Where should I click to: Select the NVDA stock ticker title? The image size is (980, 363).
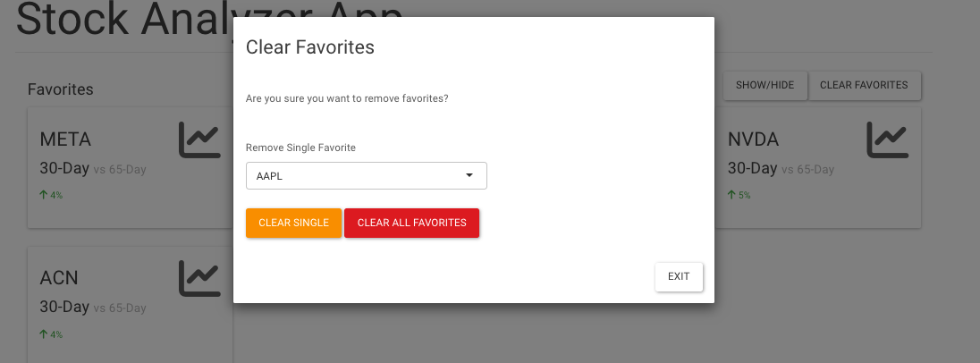[753, 139]
